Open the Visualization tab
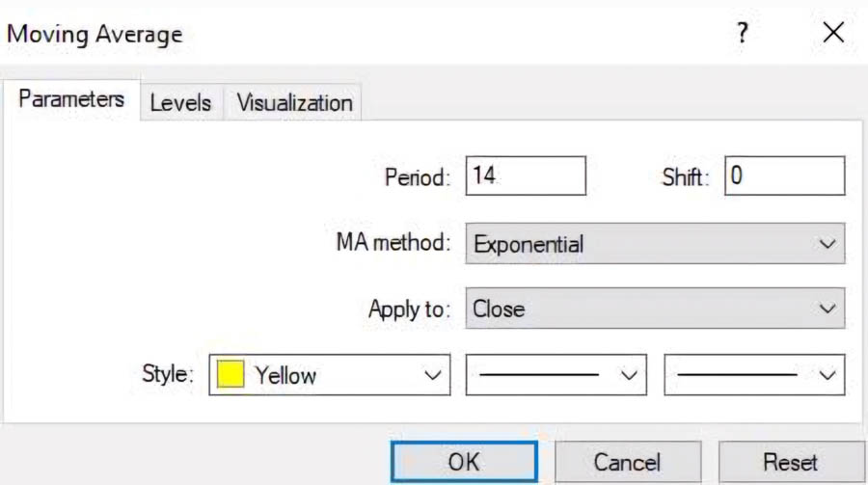 tap(294, 102)
